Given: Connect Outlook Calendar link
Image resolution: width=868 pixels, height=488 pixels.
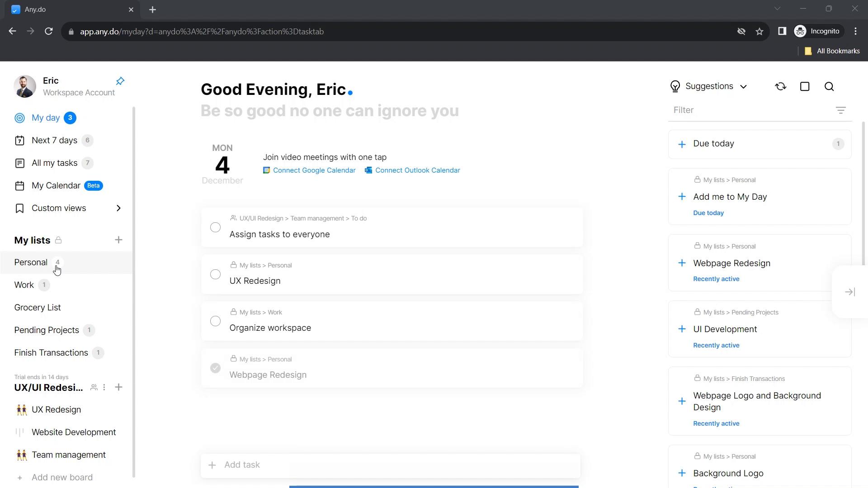Looking at the screenshot, I should tap(418, 170).
